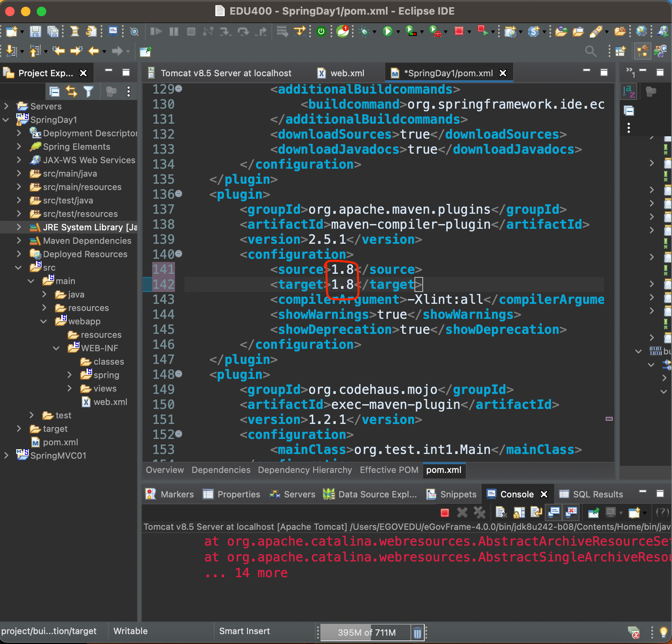Toggle Show Console on Standard Error
Screen dimensions: 672x644
point(571,512)
